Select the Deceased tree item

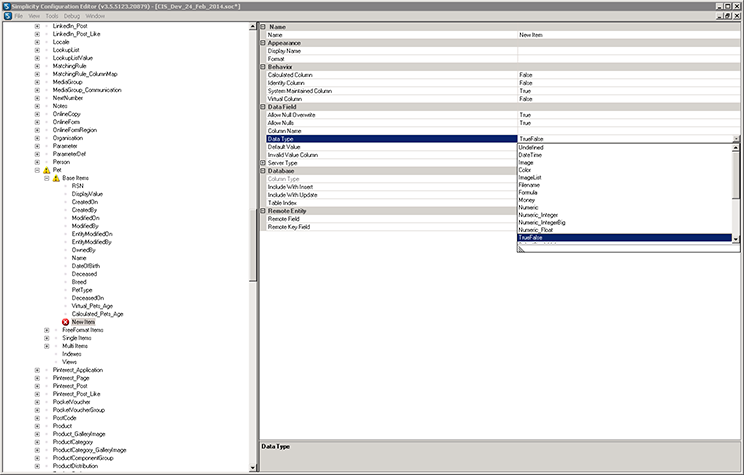click(84, 274)
